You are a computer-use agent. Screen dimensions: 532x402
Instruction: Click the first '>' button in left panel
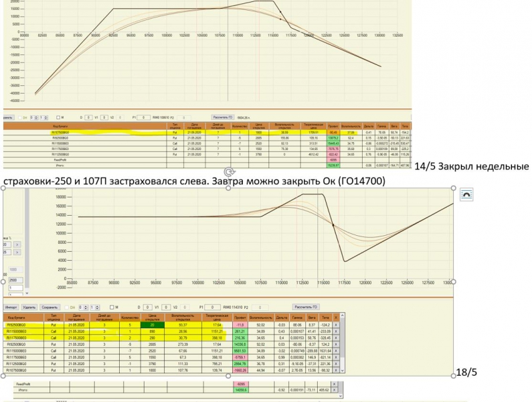[x=17, y=245]
